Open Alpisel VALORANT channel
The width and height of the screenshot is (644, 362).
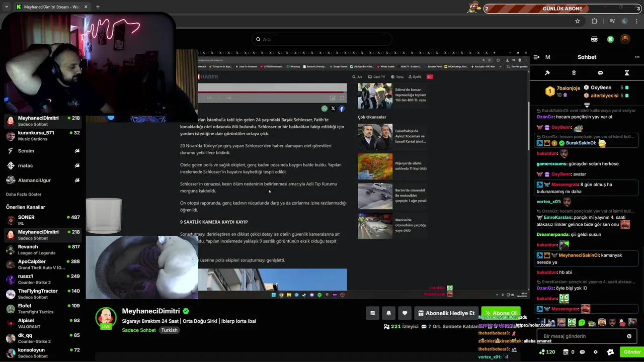coord(43,323)
